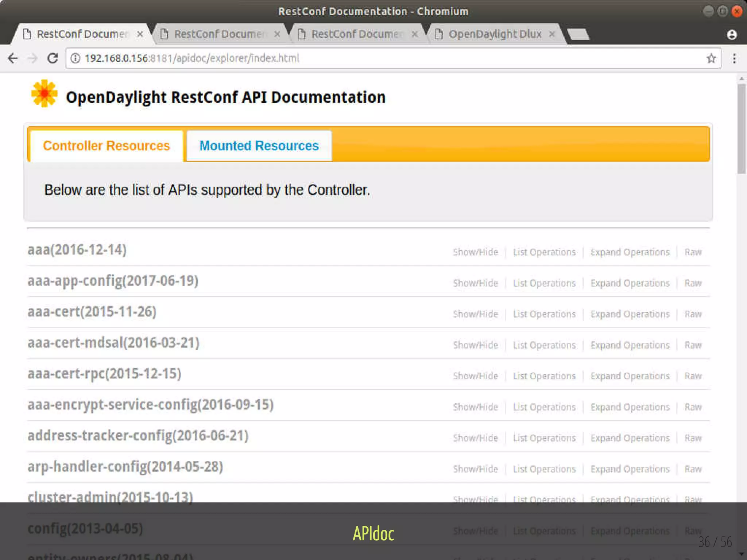747x560 pixels.
Task: Click the user profile icon
Action: 732,35
